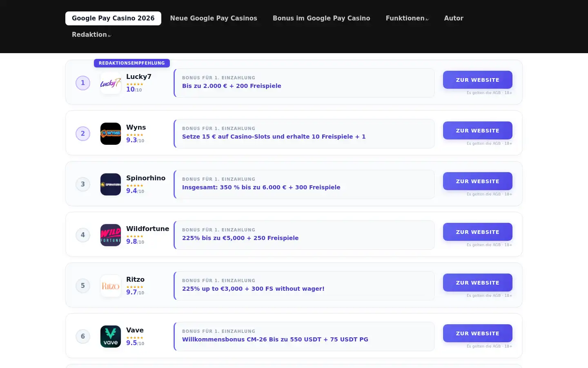The width and height of the screenshot is (588, 368).
Task: Click the Vave casino name
Action: (135, 330)
